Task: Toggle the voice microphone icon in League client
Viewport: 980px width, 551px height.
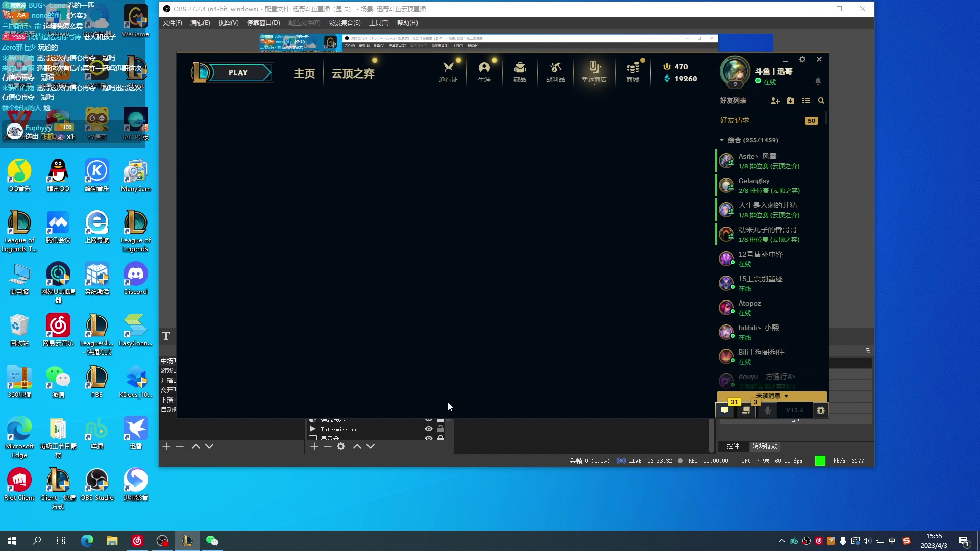Action: [x=767, y=410]
